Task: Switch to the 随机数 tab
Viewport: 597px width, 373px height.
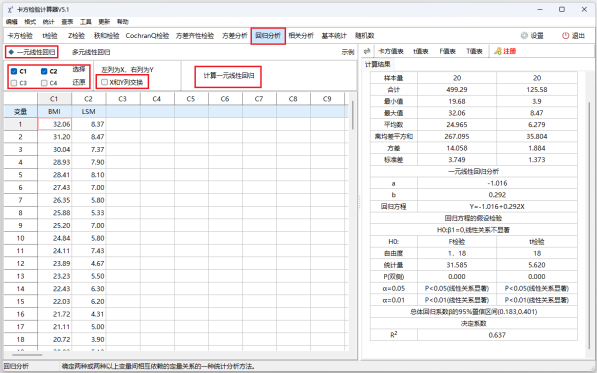Action: pos(365,36)
